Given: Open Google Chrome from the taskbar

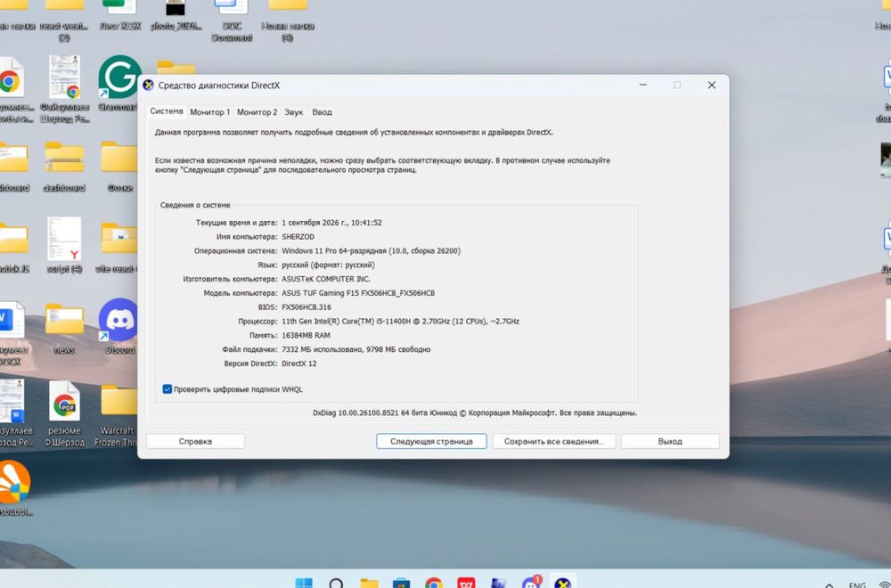Looking at the screenshot, I should (x=434, y=583).
